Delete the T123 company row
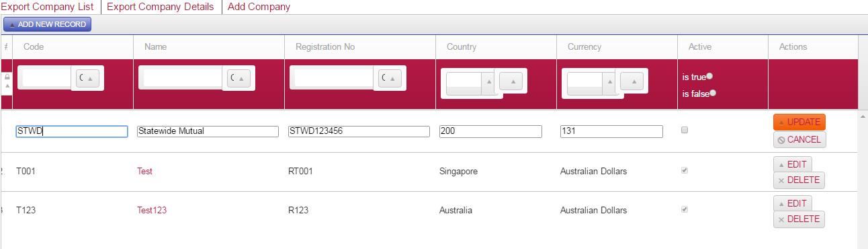The width and height of the screenshot is (868, 249). [x=799, y=219]
